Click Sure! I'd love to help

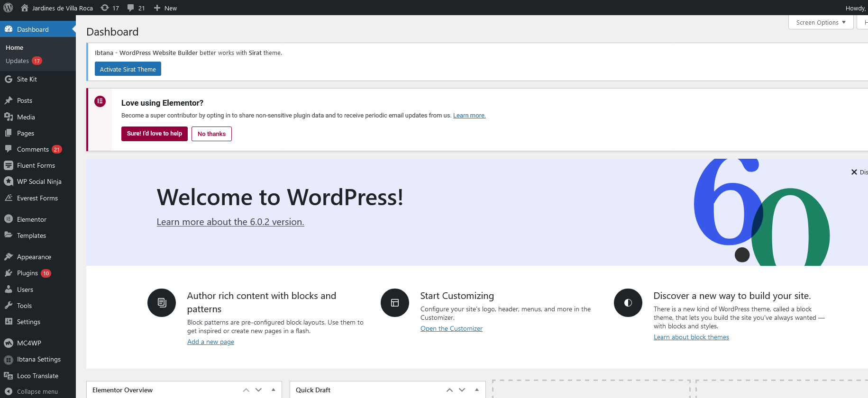click(x=155, y=134)
